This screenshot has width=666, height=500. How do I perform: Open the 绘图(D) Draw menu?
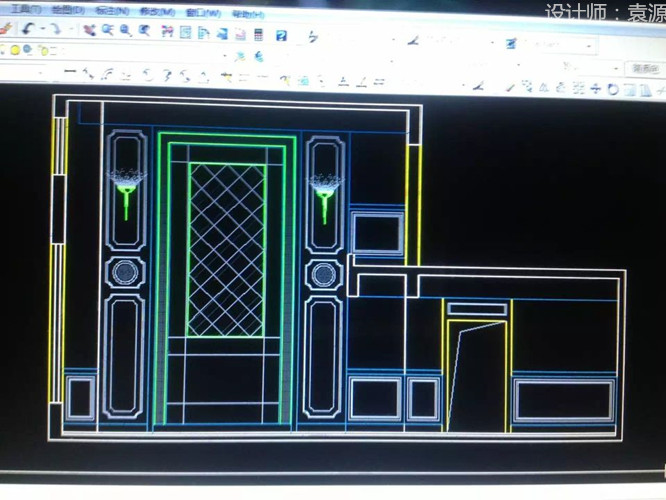pos(67,11)
